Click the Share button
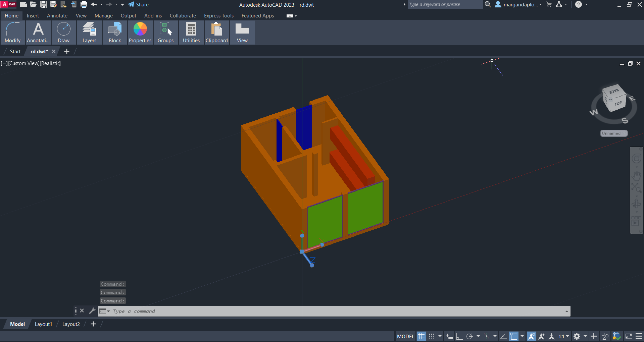Viewport: 644px width, 342px height. click(138, 5)
